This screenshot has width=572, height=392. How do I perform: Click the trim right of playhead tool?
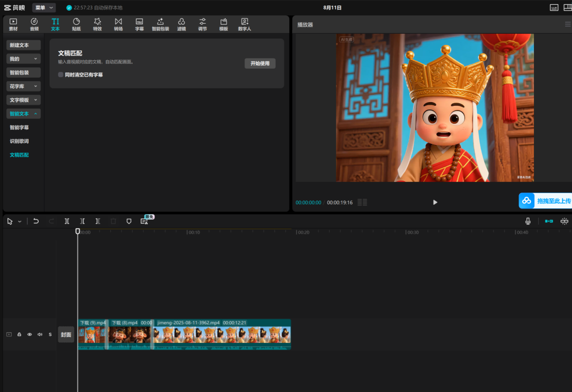click(98, 221)
